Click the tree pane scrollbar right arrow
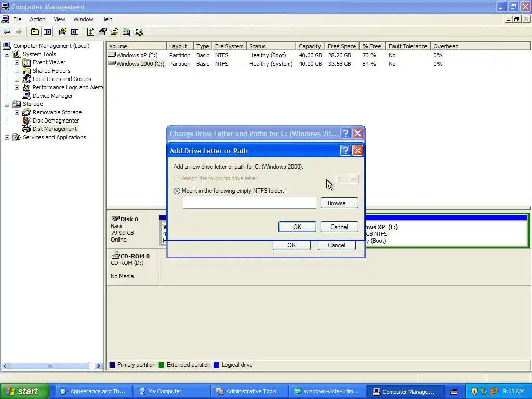 click(98, 366)
